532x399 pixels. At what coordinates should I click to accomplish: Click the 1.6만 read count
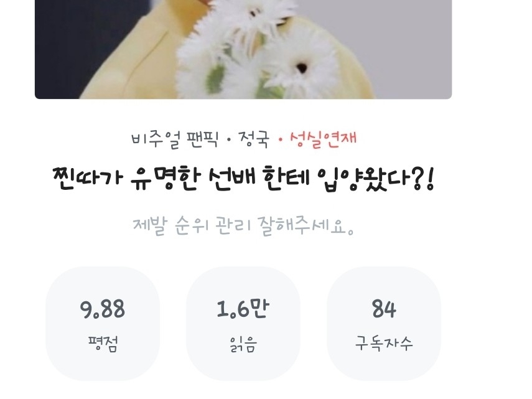tap(243, 309)
